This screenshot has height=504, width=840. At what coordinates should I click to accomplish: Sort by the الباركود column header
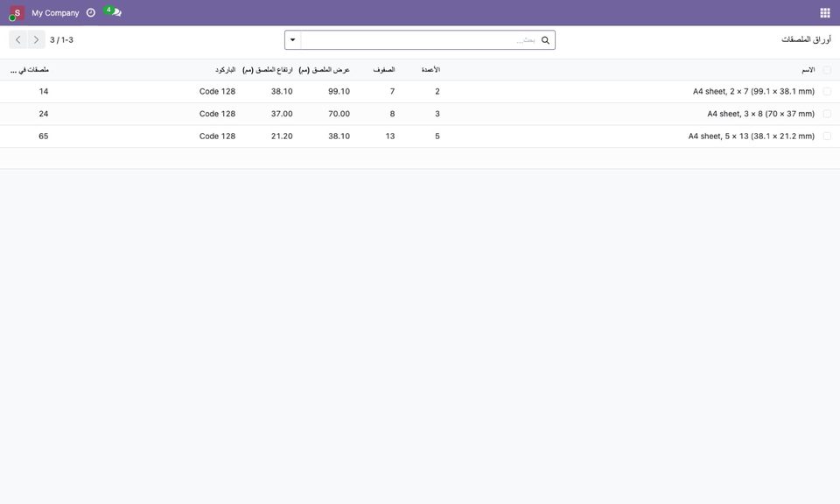(x=225, y=70)
